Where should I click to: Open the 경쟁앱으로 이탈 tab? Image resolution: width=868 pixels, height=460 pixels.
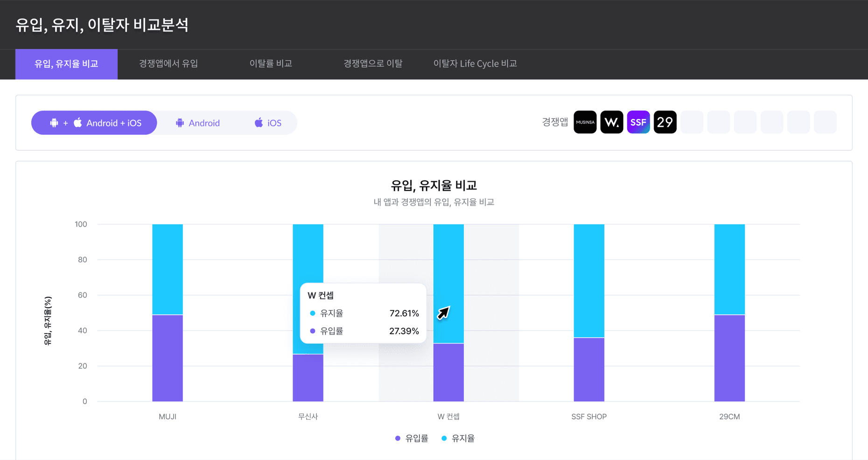pyautogui.click(x=373, y=63)
